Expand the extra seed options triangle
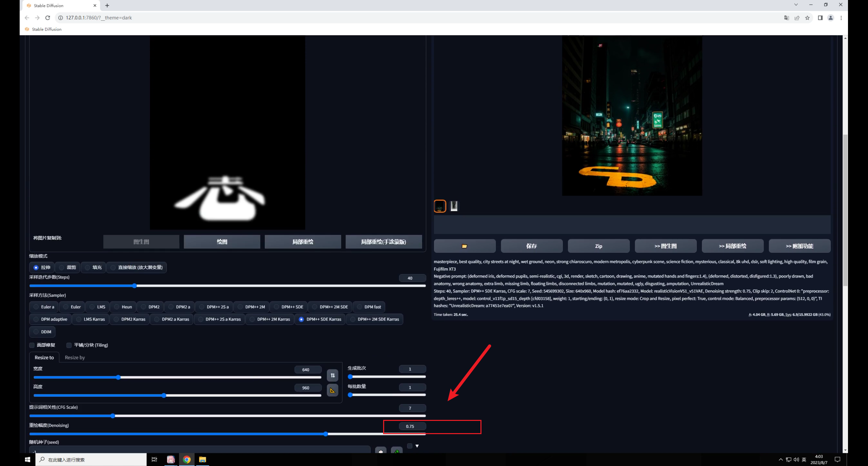The width and height of the screenshot is (868, 466). pyautogui.click(x=417, y=446)
